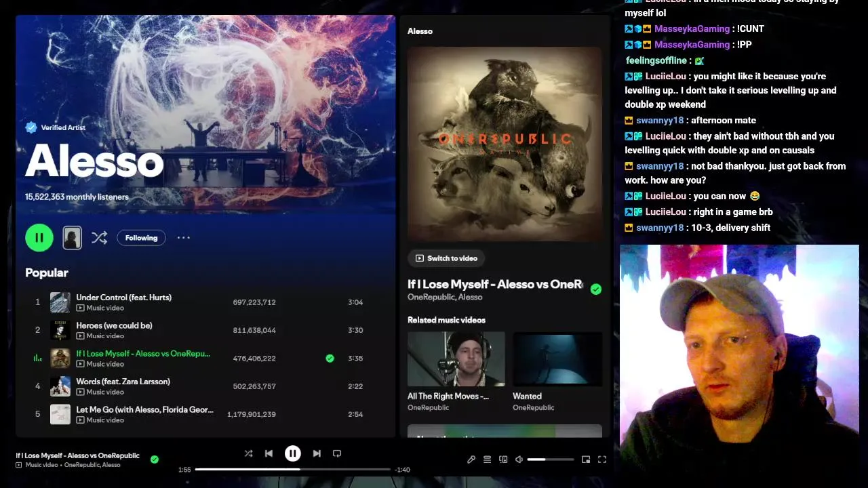This screenshot has width=868, height=488.
Task: Click the equalizer icon on playing track row
Action: coord(37,358)
